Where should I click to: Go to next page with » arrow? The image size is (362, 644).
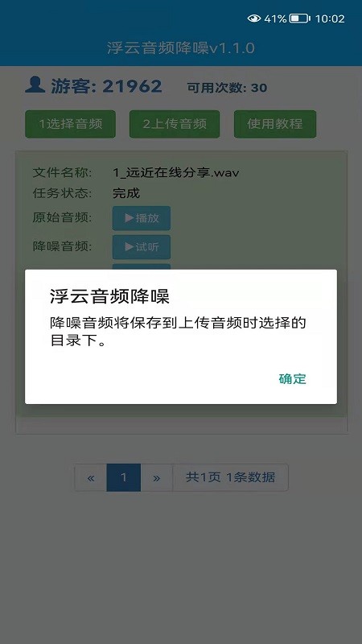click(x=156, y=477)
